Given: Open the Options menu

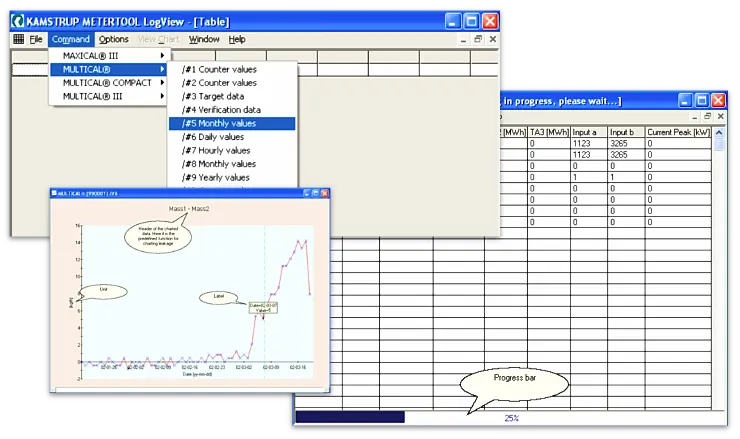Looking at the screenshot, I should pyautogui.click(x=113, y=39).
